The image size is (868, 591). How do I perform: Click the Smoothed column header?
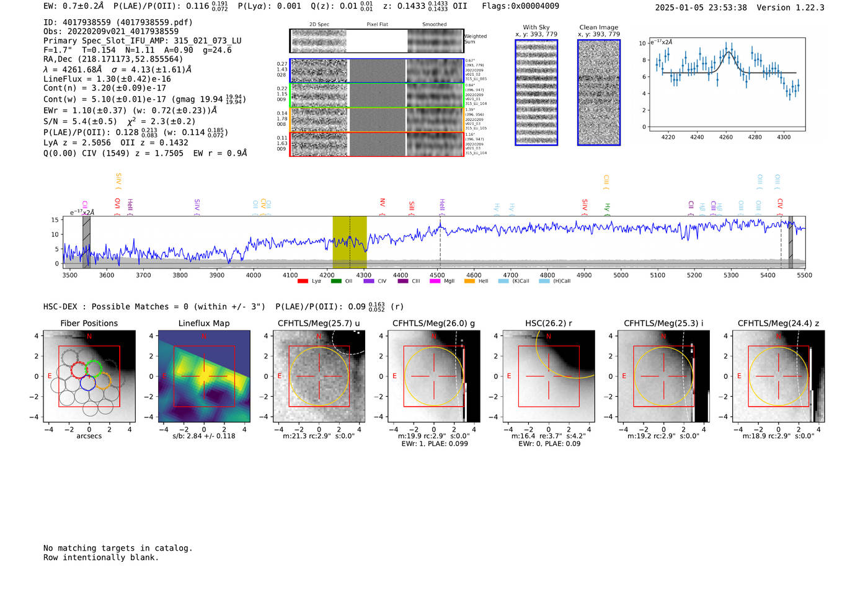point(435,25)
